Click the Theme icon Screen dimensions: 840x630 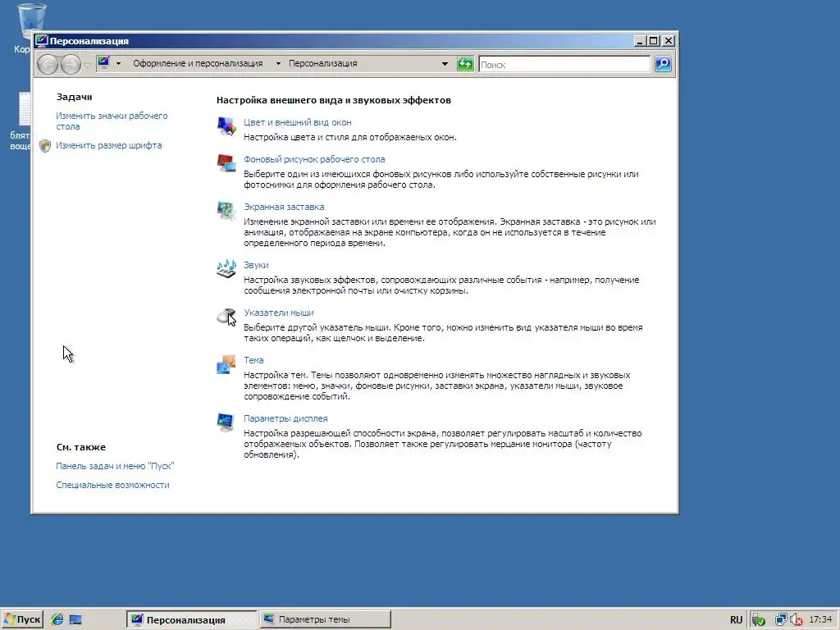[226, 364]
